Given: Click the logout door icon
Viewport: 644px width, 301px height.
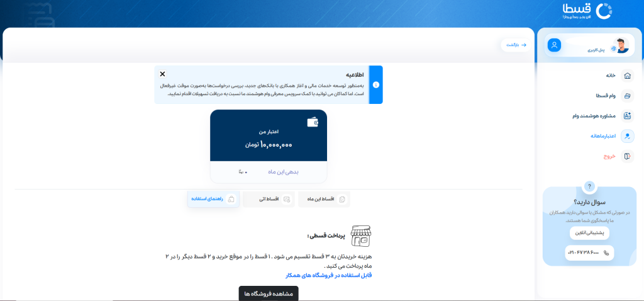Looking at the screenshot, I should tap(627, 156).
